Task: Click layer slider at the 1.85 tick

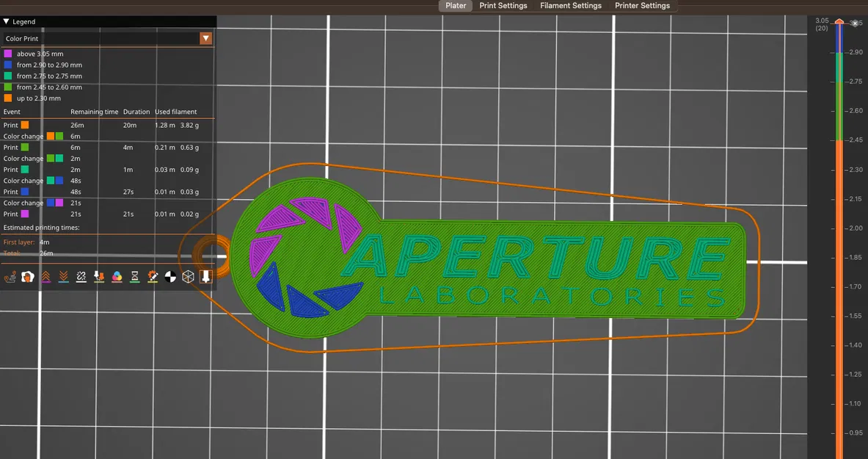Action: 839,258
